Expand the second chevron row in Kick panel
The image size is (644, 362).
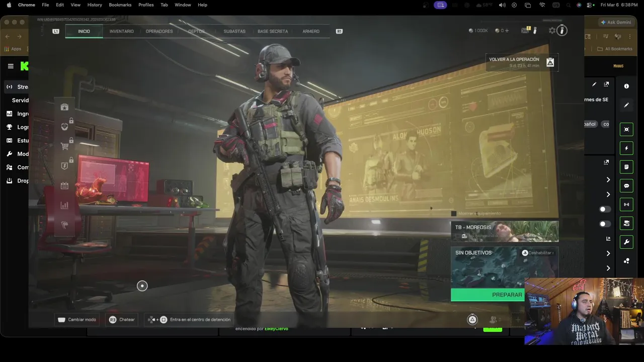pos(608,195)
